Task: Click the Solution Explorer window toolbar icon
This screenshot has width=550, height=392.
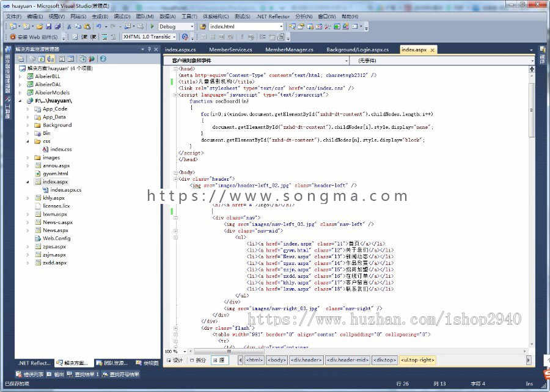Action: [x=292, y=27]
